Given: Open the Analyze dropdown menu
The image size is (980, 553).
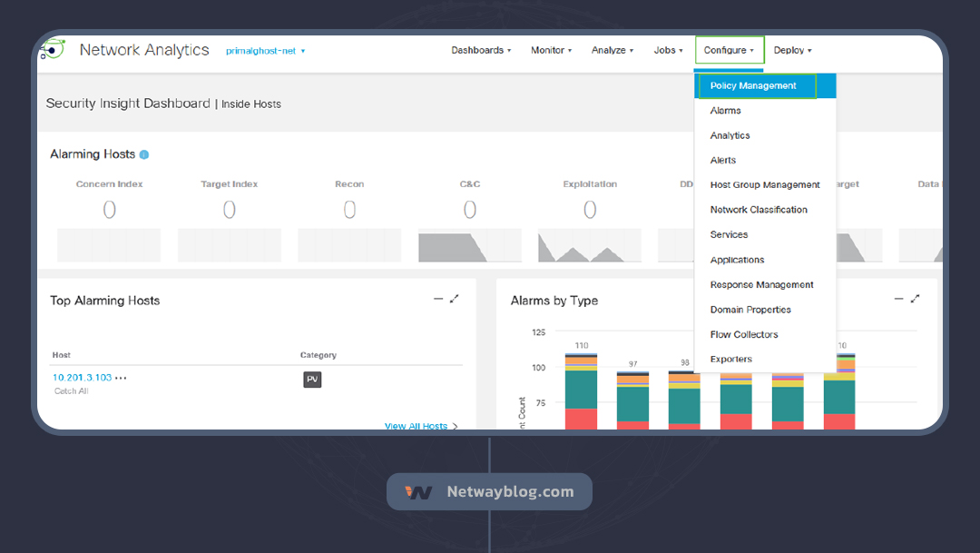Looking at the screenshot, I should (x=612, y=51).
